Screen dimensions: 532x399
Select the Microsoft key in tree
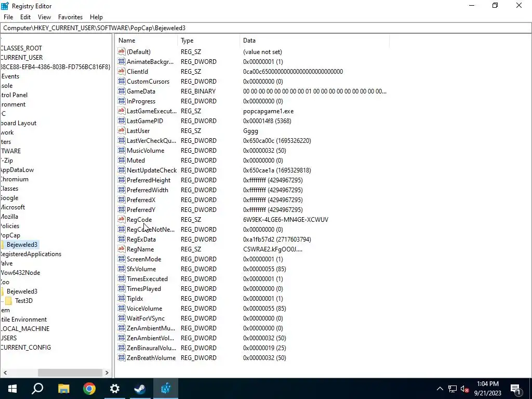(x=12, y=207)
